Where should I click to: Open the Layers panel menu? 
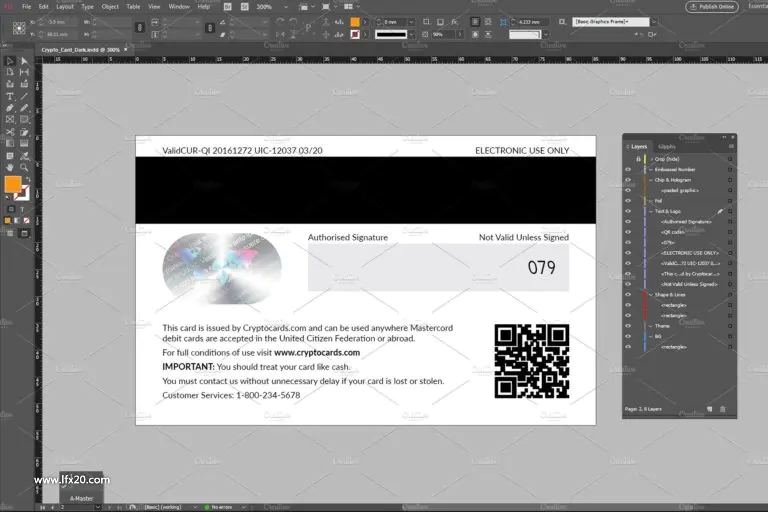coord(731,146)
